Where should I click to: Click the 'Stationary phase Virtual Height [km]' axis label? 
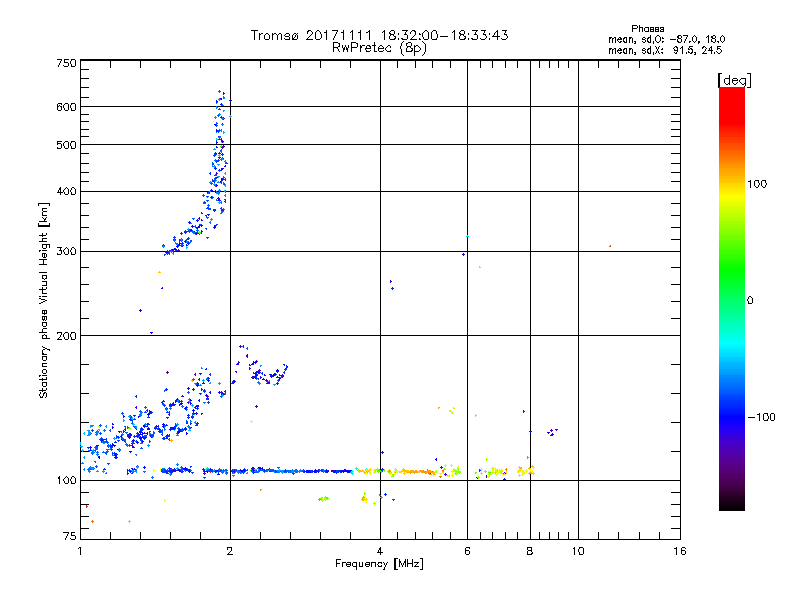44,301
